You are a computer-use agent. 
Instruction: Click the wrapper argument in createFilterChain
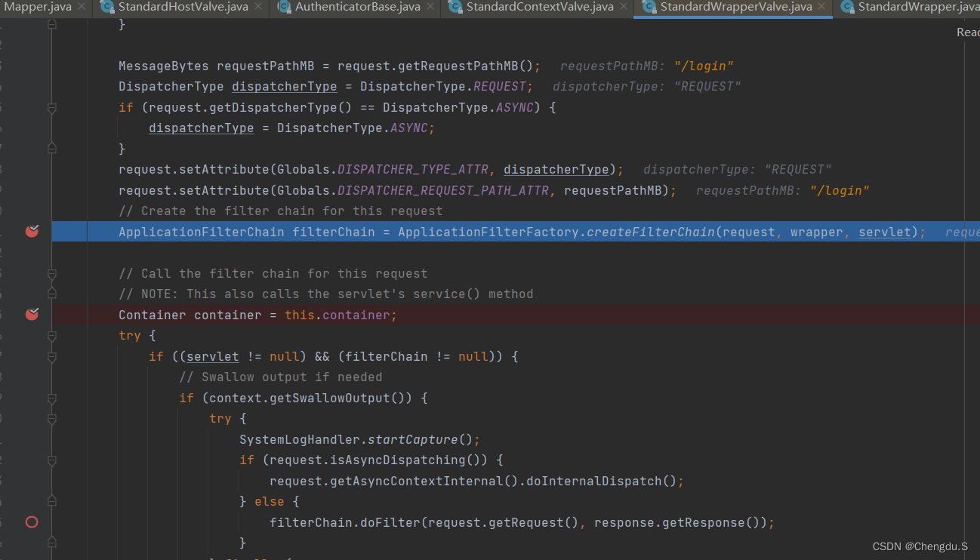coord(817,232)
